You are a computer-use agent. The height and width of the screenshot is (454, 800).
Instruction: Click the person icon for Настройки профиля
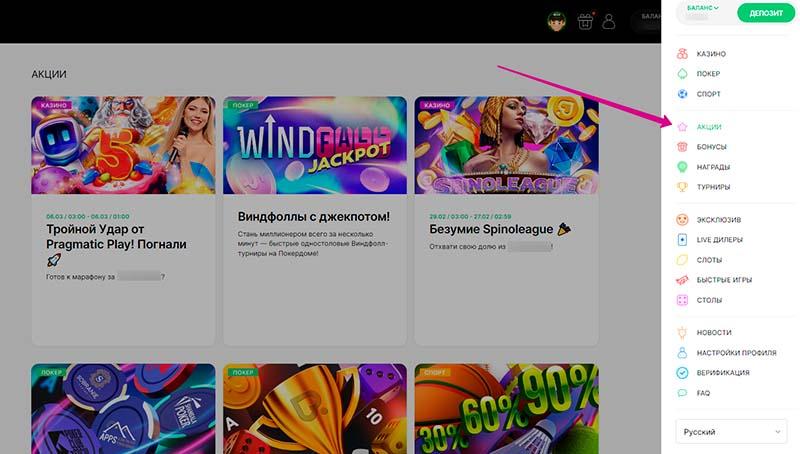[x=682, y=352]
